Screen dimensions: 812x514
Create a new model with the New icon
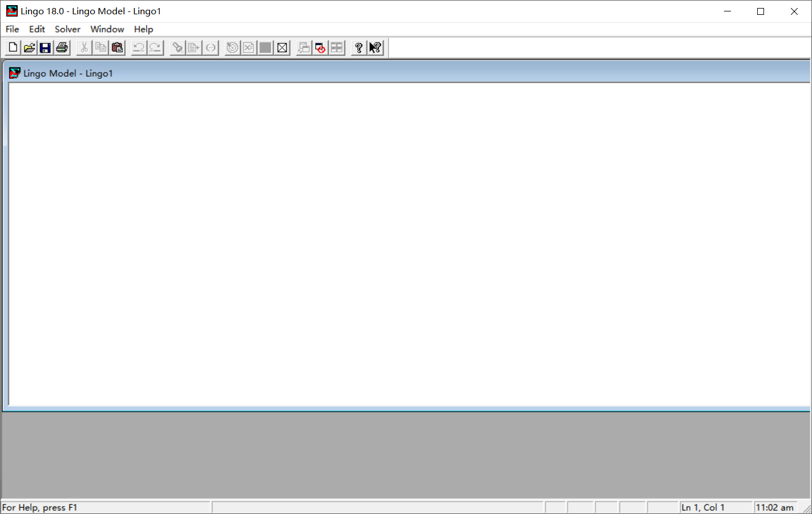click(x=13, y=48)
